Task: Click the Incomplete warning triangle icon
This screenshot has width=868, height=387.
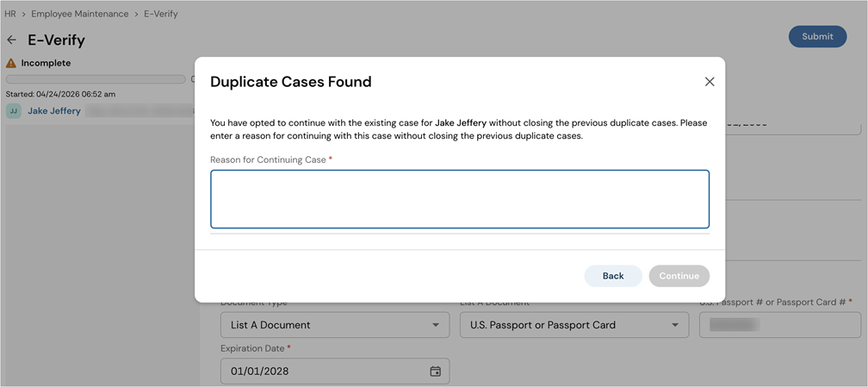Action: [11, 63]
